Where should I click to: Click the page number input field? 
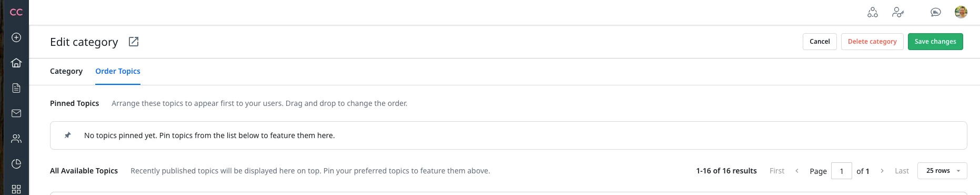842,171
